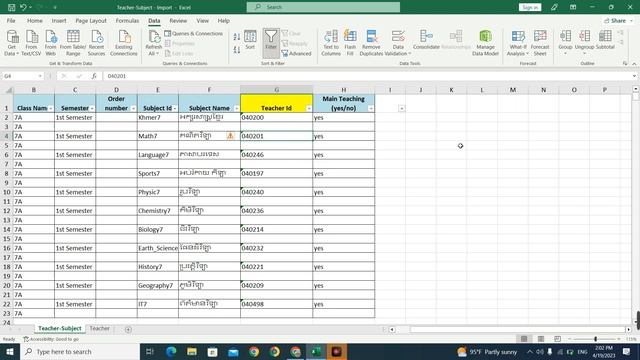Open the Page Layout tab
Viewport: 640px width, 360px height.
point(91,20)
